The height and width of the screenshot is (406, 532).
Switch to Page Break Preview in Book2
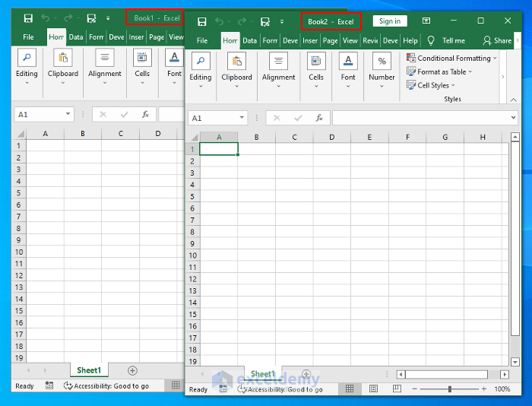click(x=397, y=389)
